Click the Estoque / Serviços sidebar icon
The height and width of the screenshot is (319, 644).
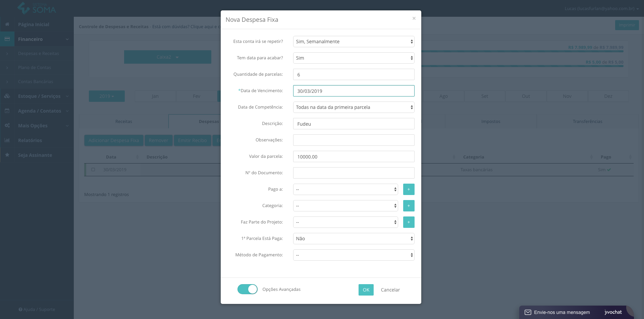pos(7,96)
